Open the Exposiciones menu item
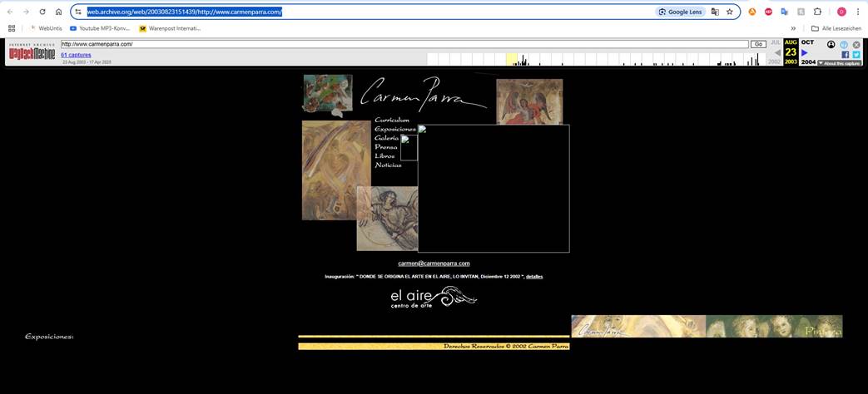Image resolution: width=868 pixels, height=394 pixels. coord(395,129)
